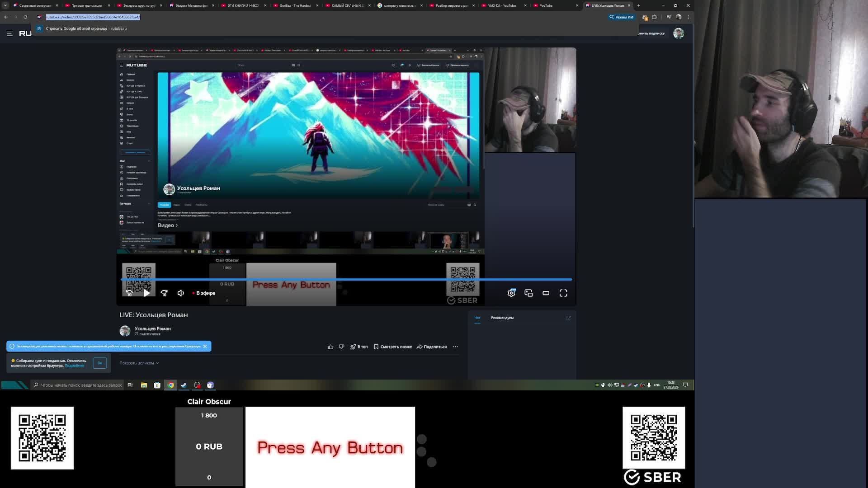
Task: Open the player quality settings gear
Action: 511,293
